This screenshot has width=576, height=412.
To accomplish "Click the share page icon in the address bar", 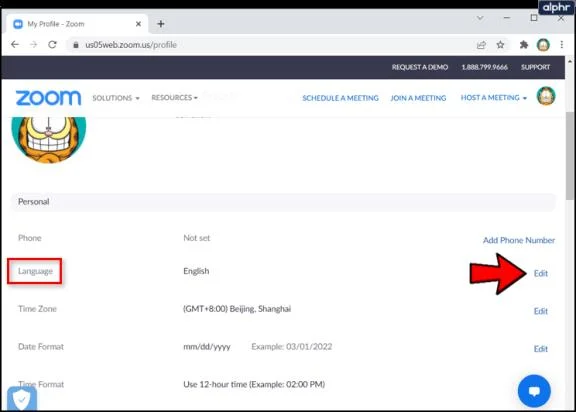I will tap(481, 45).
